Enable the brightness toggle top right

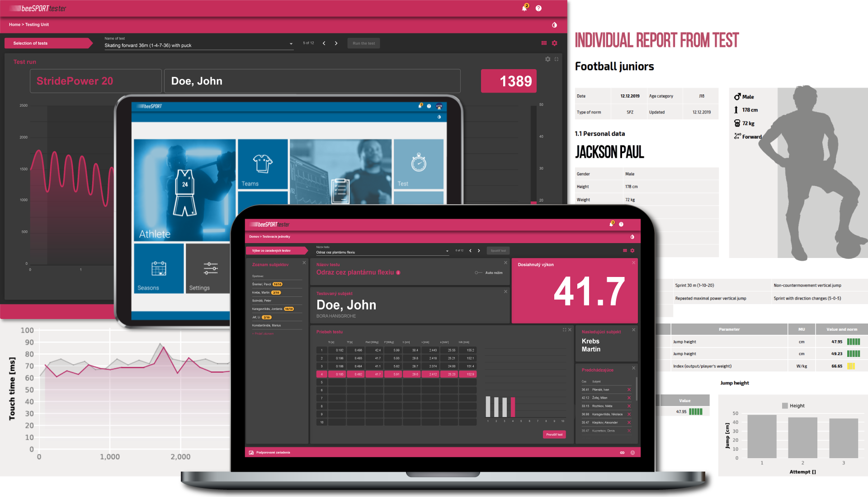point(554,24)
